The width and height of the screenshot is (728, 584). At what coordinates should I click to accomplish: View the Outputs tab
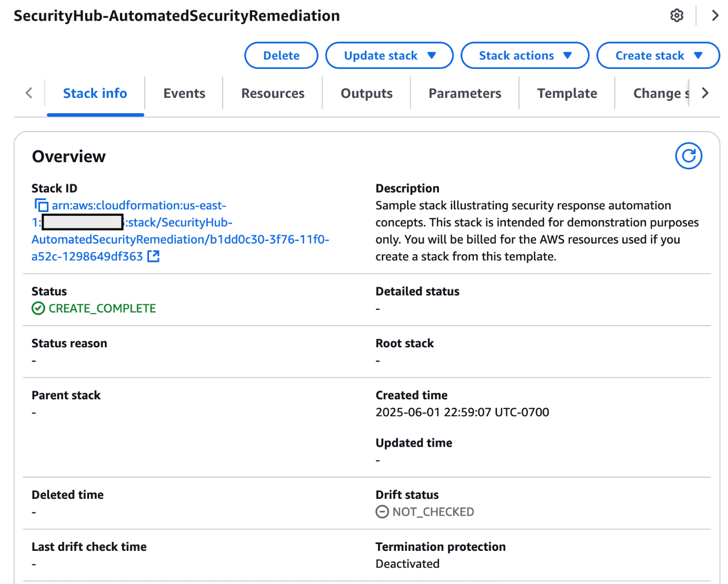(x=366, y=93)
